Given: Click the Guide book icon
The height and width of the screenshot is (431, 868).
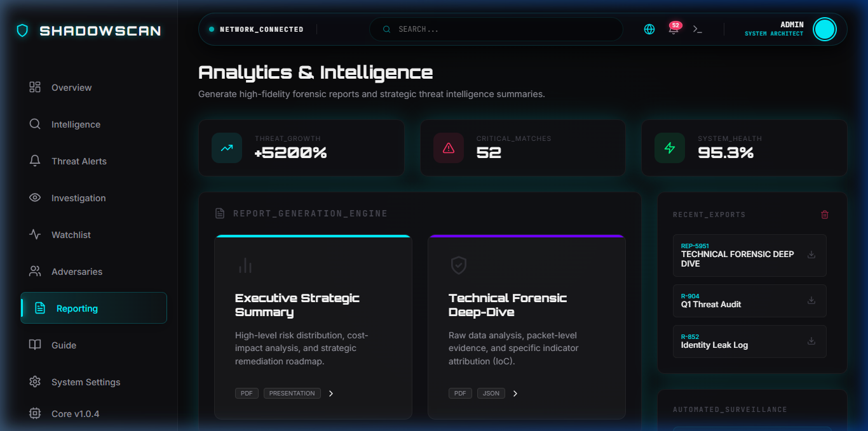Looking at the screenshot, I should pos(35,345).
